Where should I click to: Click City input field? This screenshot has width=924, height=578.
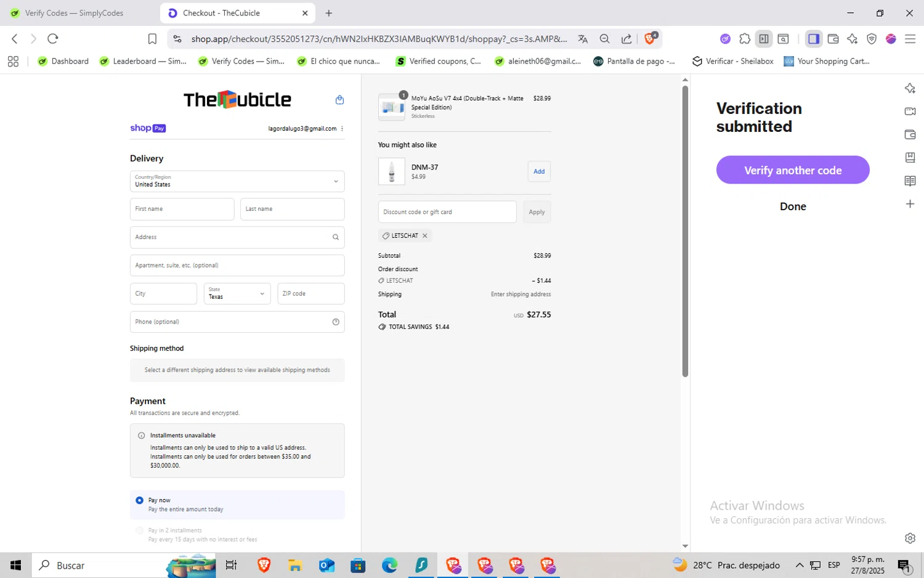pos(163,293)
